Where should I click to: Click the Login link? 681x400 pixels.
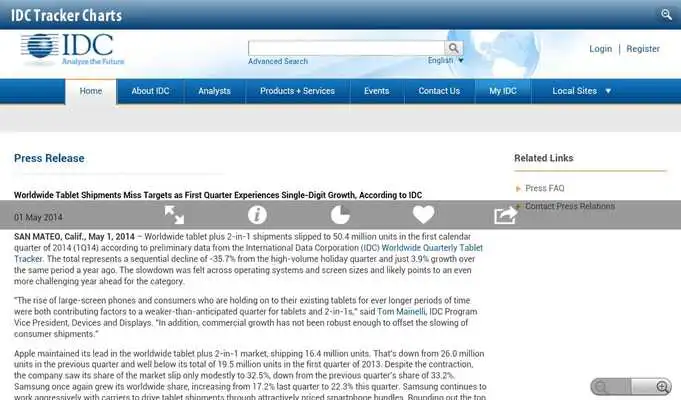[x=601, y=49]
